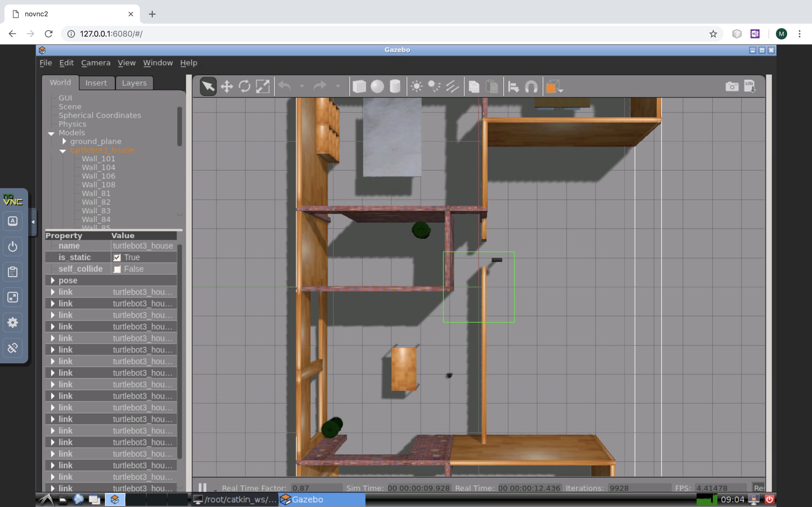812x507 pixels.
Task: Insert a sphere shape
Action: (377, 86)
